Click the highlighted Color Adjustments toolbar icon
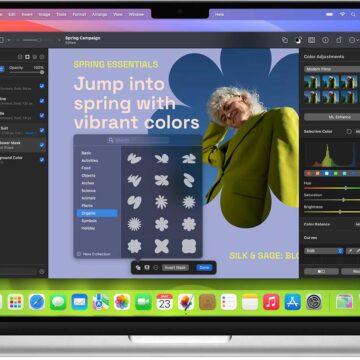 298,40
